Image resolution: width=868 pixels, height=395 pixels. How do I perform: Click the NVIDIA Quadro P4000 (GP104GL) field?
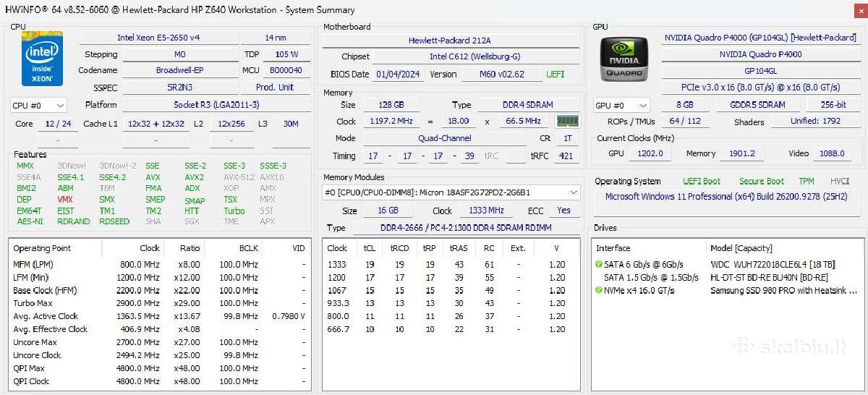pyautogui.click(x=759, y=38)
